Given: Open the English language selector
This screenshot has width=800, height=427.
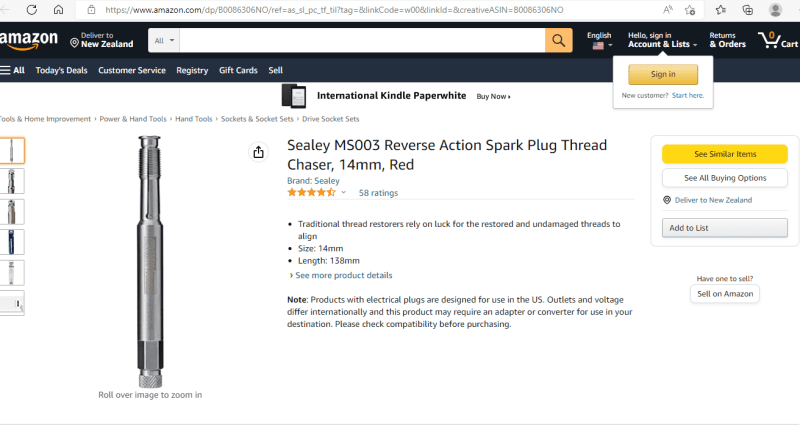Looking at the screenshot, I should [x=599, y=41].
